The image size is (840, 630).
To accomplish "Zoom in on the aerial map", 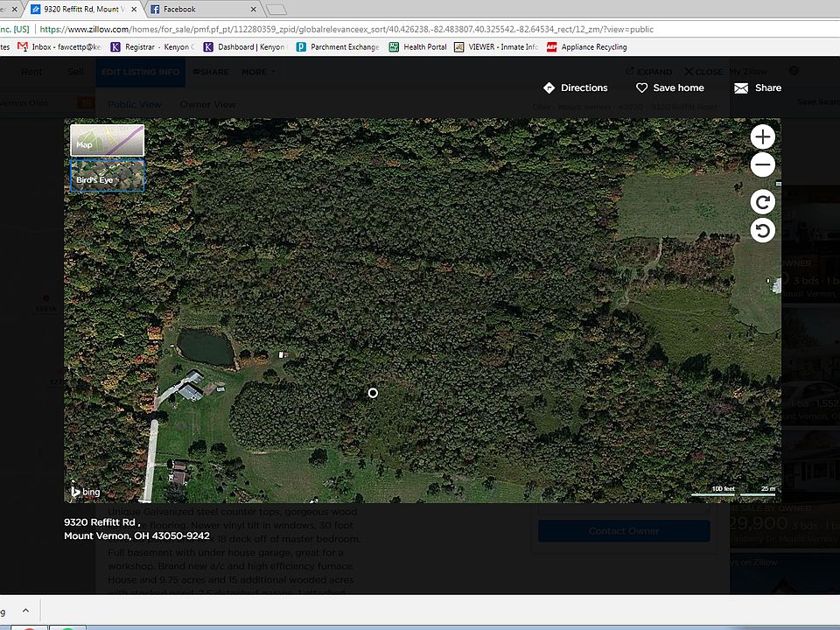I will [x=762, y=137].
